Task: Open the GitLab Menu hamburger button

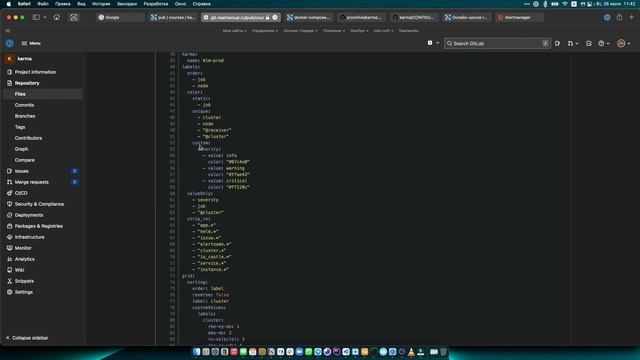Action: coord(31,43)
